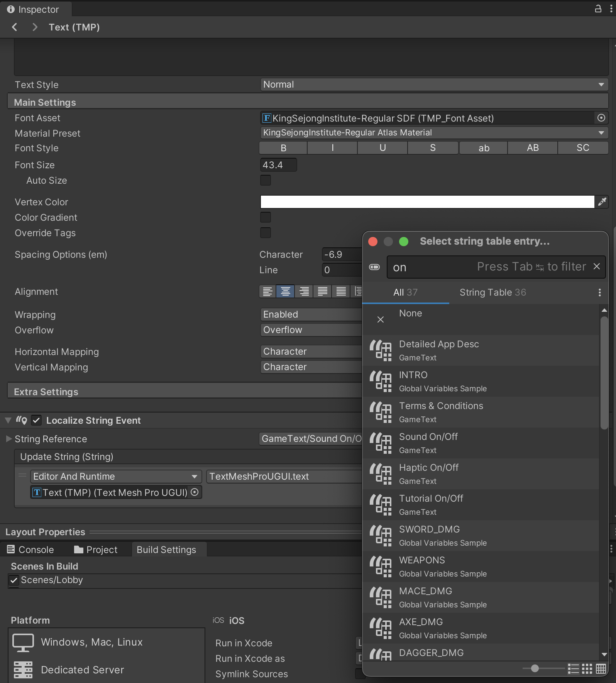The height and width of the screenshot is (683, 616).
Task: Disable the Localize String Event component
Action: pyautogui.click(x=36, y=420)
